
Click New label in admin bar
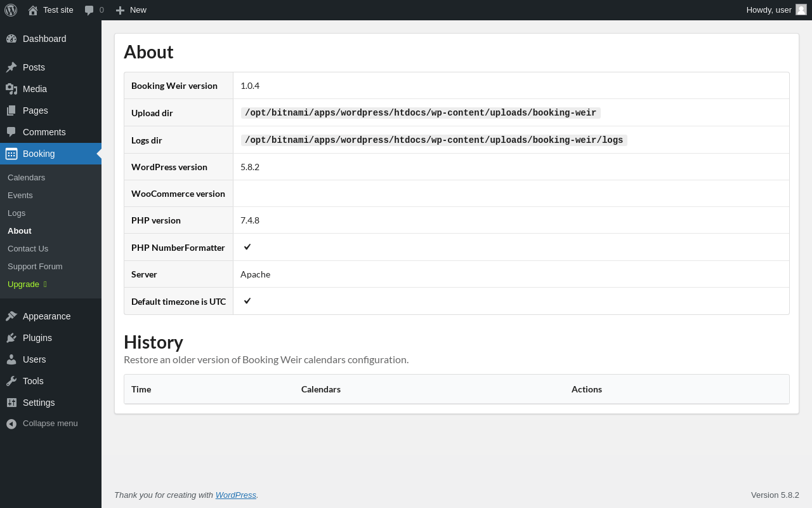point(138,10)
